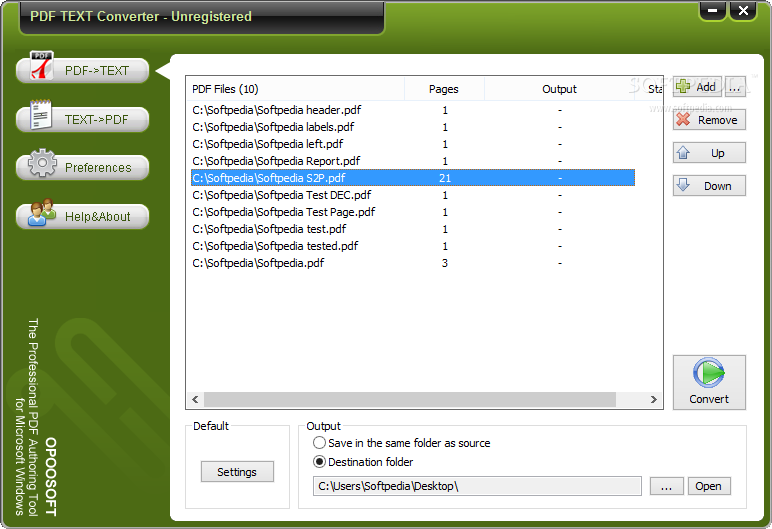This screenshot has height=529, width=772.
Task: Select Softpedia Report.pdf row
Action: click(413, 161)
